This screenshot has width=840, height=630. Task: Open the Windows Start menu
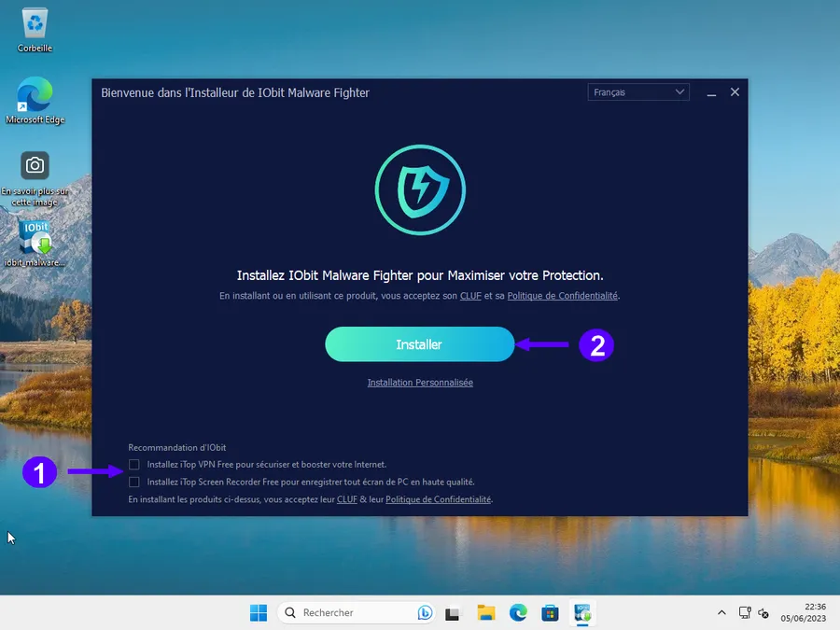259,612
